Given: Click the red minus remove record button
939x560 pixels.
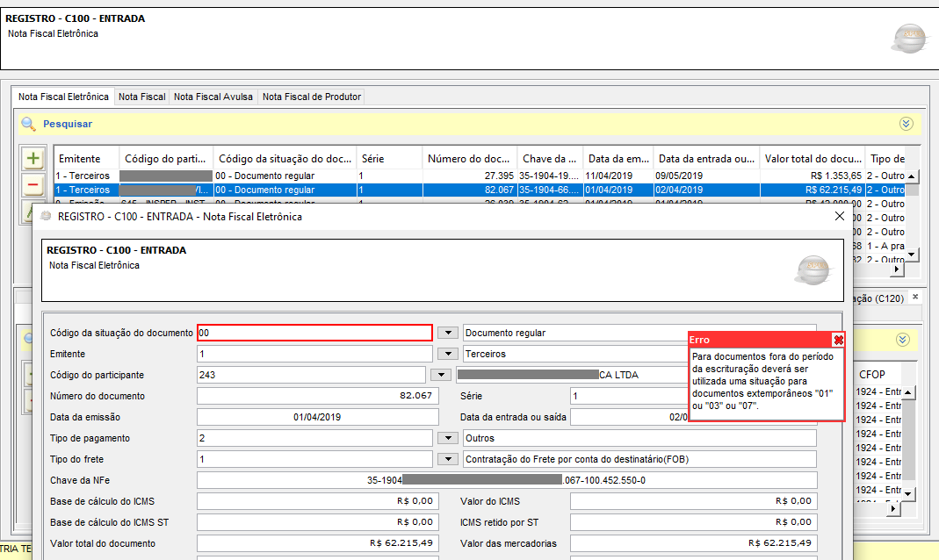Looking at the screenshot, I should (x=33, y=185).
